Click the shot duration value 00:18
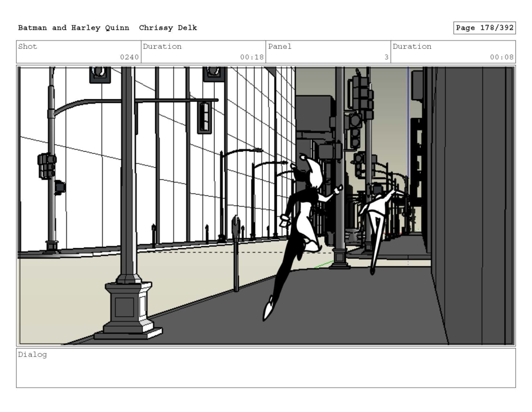 tap(252, 57)
